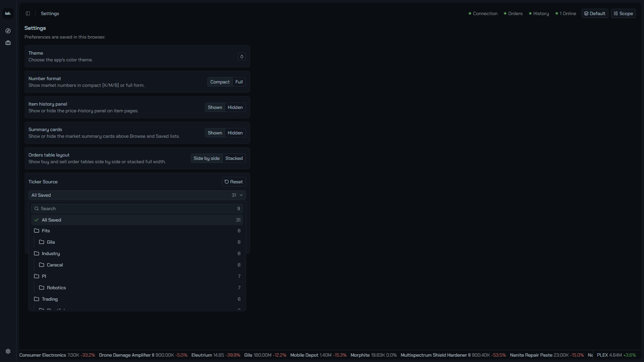Set Item history panel to Shown
Screen dimensions: 644x362
(x=215, y=107)
